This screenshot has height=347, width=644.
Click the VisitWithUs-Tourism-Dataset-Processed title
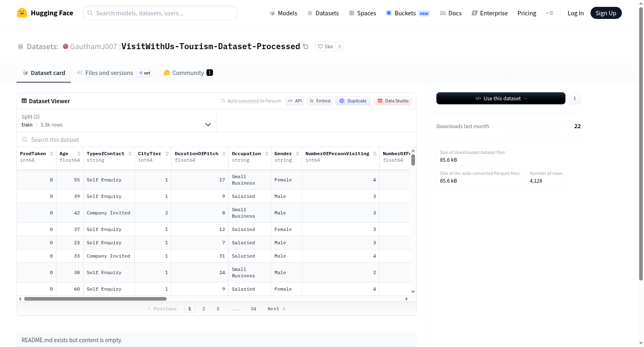pyautogui.click(x=211, y=46)
